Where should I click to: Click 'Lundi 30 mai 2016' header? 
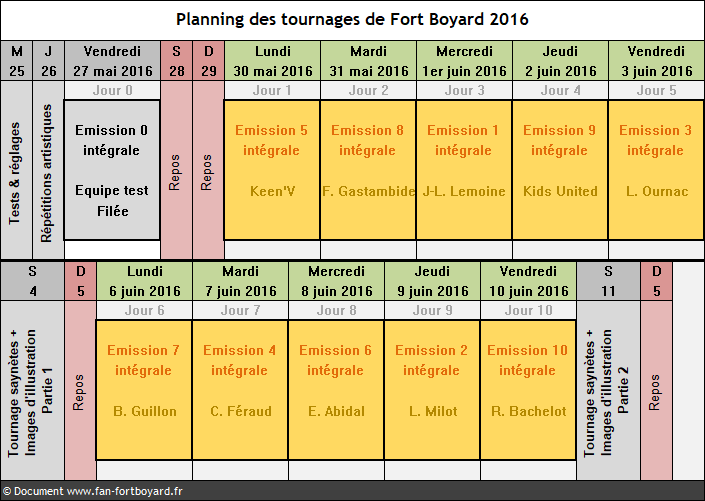pos(272,61)
